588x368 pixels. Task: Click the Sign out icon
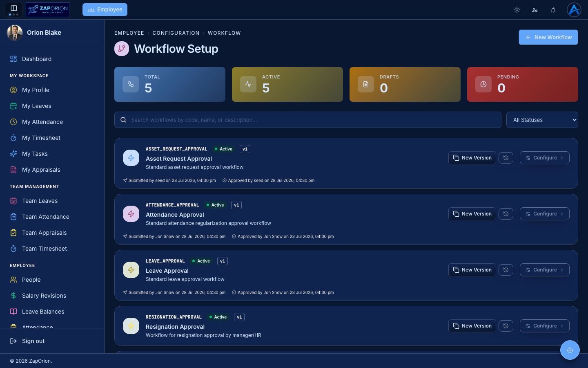(13, 341)
